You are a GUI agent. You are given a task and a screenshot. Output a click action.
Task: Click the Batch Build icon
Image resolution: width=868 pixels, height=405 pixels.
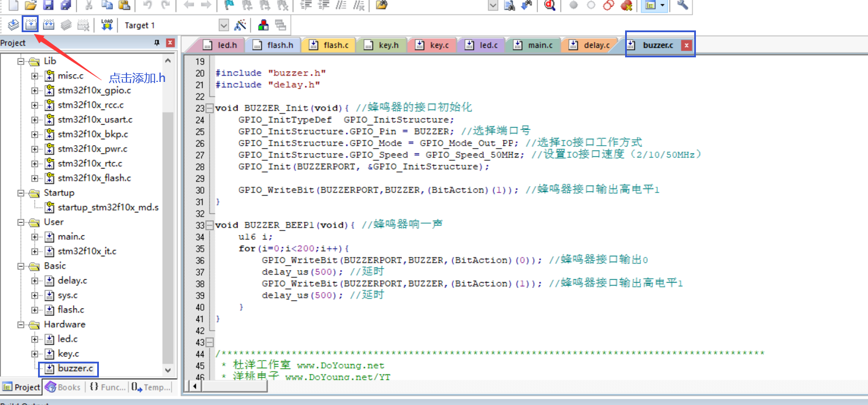coord(66,25)
